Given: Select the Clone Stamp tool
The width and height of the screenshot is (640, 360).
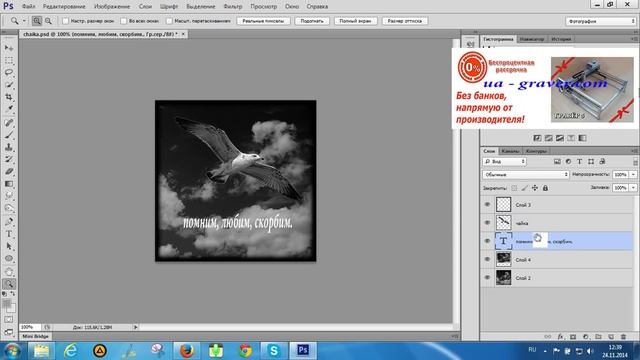Looking at the screenshot, I should pyautogui.click(x=9, y=147).
